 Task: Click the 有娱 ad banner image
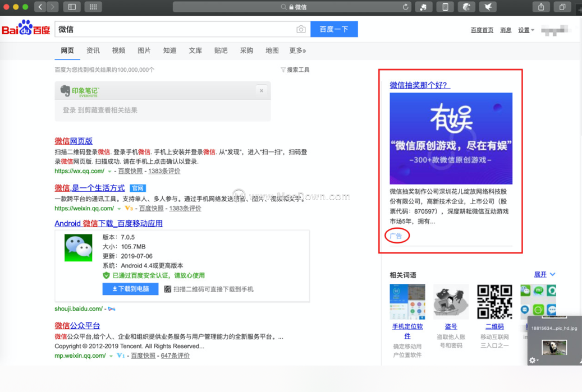pos(451,139)
